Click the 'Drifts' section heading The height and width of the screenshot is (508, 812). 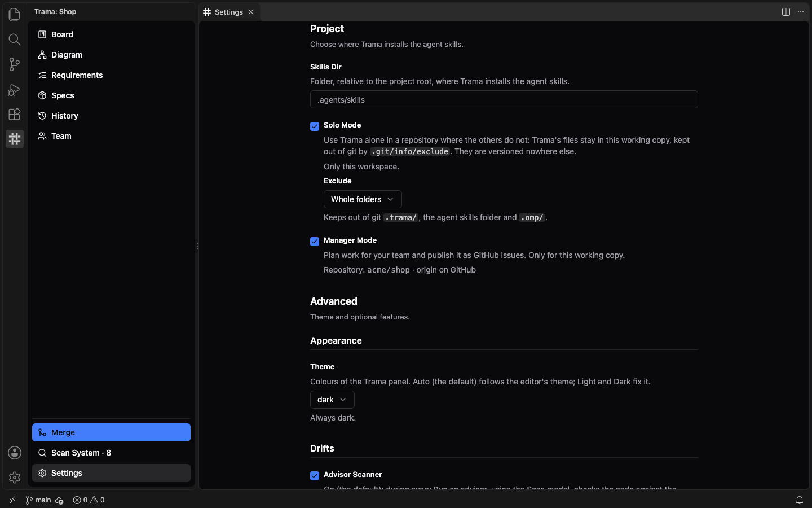322,448
